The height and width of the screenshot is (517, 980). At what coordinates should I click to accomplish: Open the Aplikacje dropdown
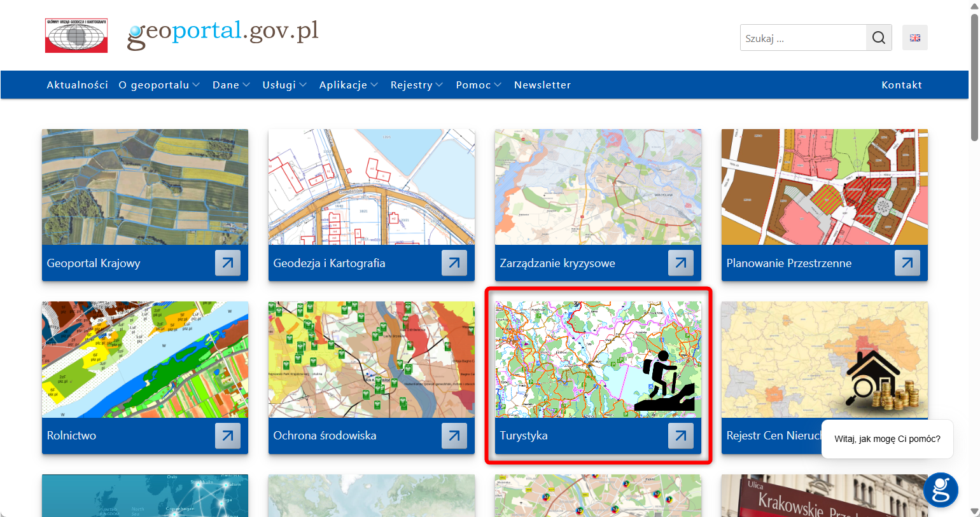(344, 85)
